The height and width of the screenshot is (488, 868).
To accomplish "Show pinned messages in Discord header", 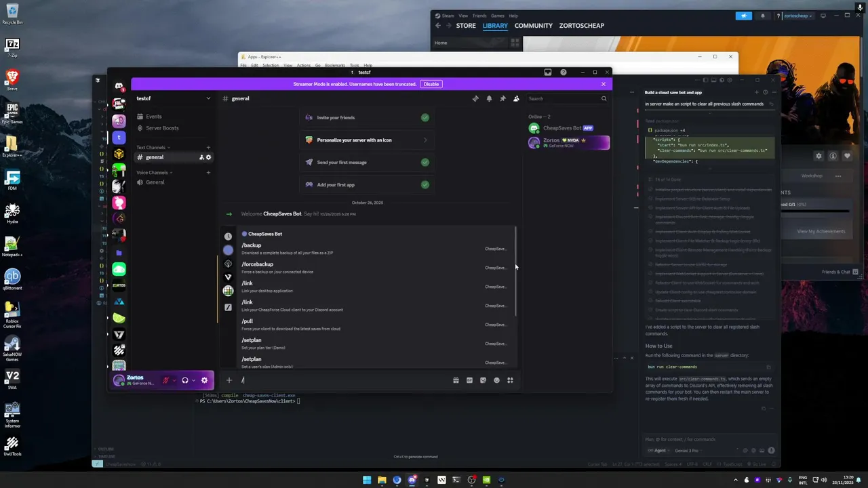I will click(502, 98).
